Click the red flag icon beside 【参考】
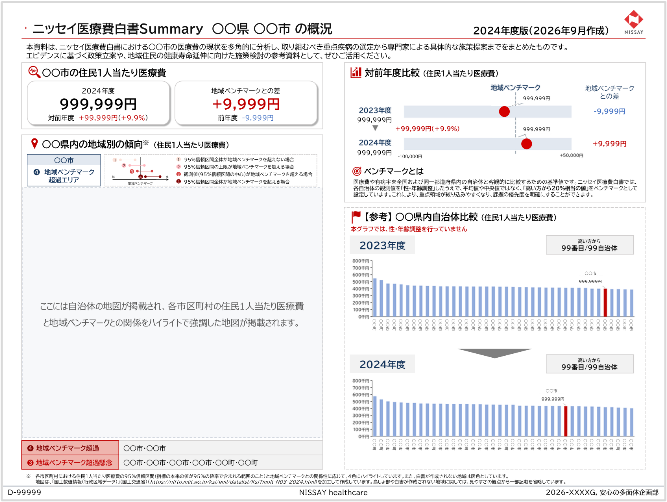Image resolution: width=667 pixels, height=502 pixels. click(x=356, y=217)
